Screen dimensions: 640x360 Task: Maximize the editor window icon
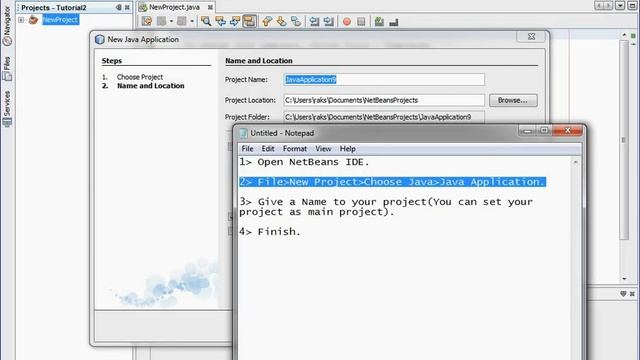(631, 6)
